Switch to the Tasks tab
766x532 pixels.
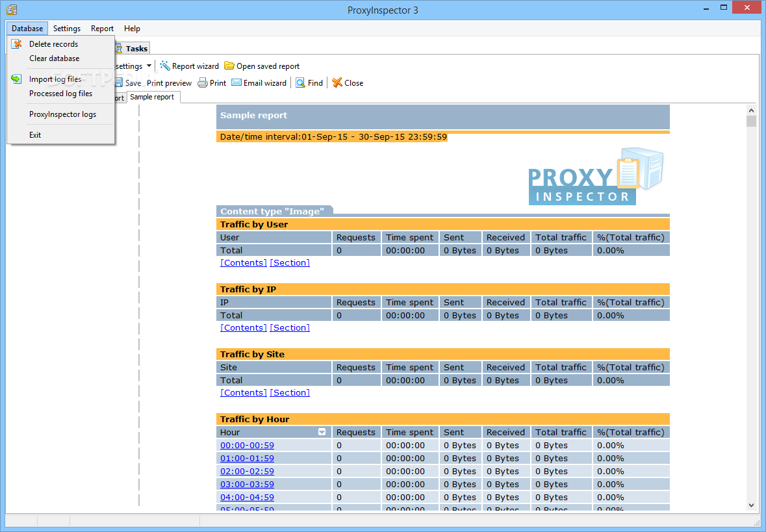pyautogui.click(x=133, y=48)
